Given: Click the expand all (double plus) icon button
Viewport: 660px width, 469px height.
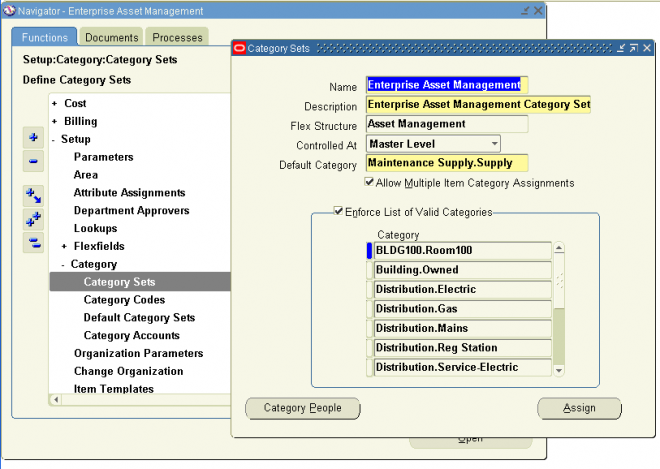Looking at the screenshot, I should point(33,219).
